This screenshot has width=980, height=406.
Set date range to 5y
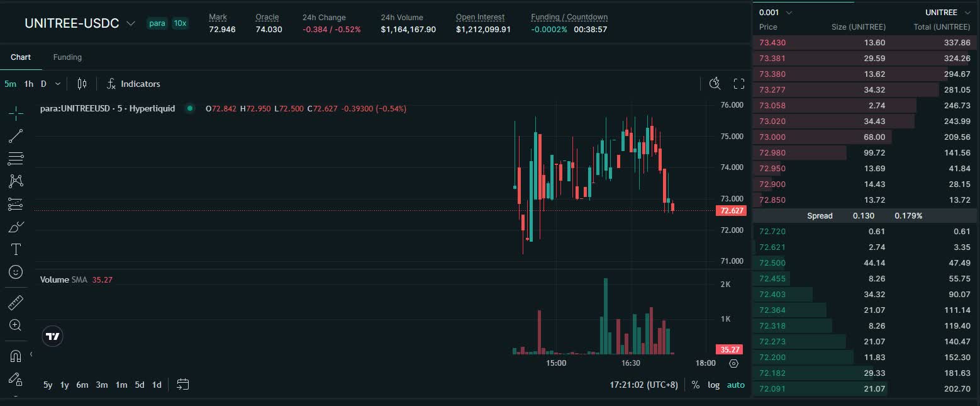point(48,385)
